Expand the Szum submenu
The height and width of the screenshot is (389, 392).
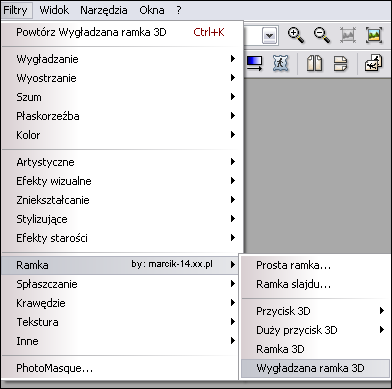[122, 97]
